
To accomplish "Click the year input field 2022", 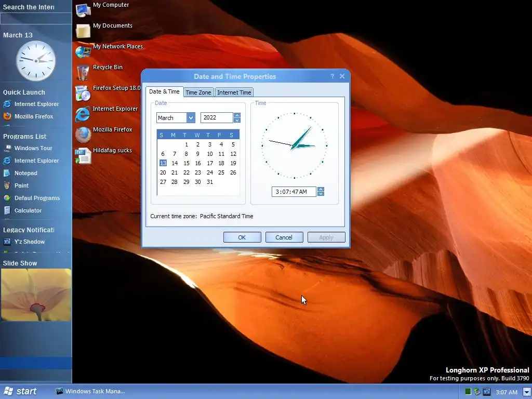I will point(217,118).
